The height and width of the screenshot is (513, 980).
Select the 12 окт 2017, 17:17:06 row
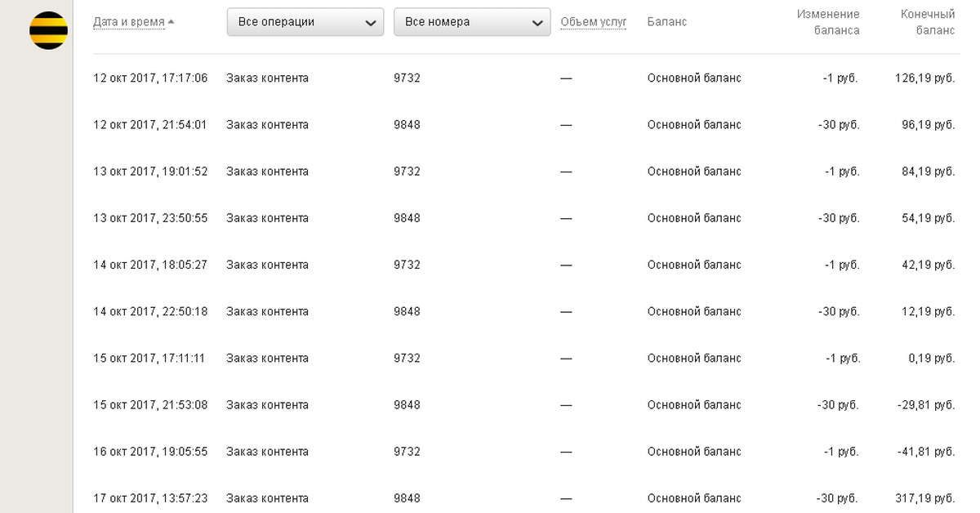(x=150, y=78)
